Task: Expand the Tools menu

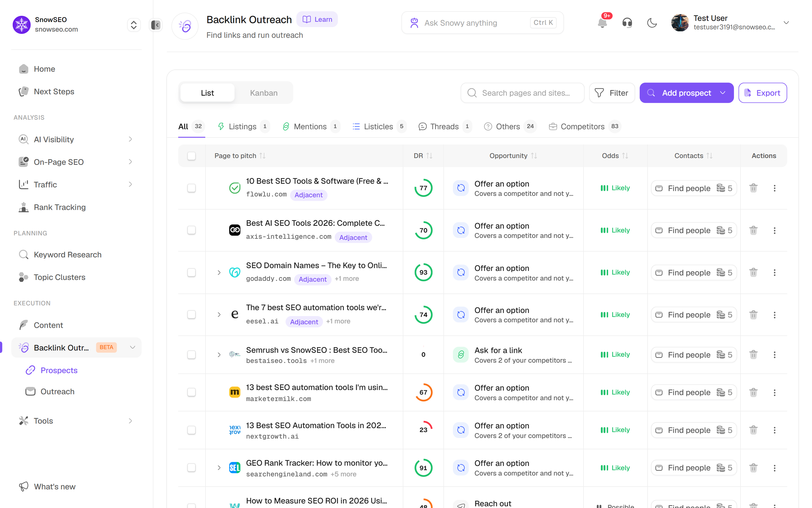Action: pos(130,421)
